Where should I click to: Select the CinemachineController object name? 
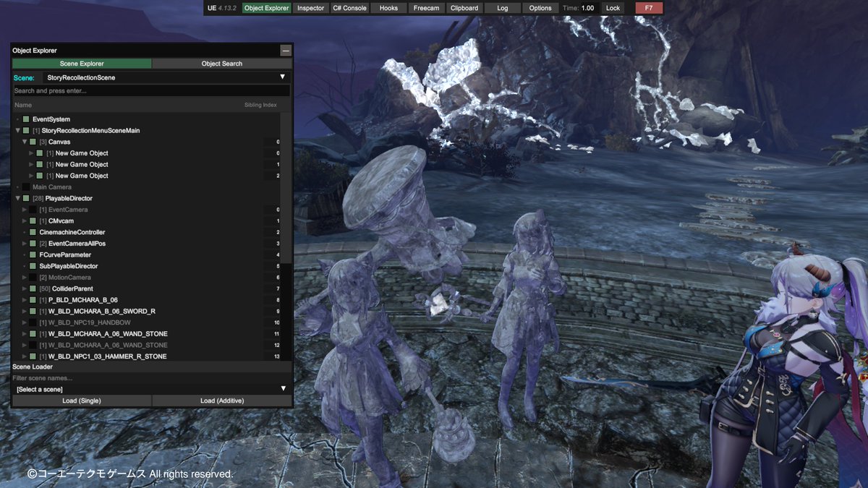[x=72, y=232]
